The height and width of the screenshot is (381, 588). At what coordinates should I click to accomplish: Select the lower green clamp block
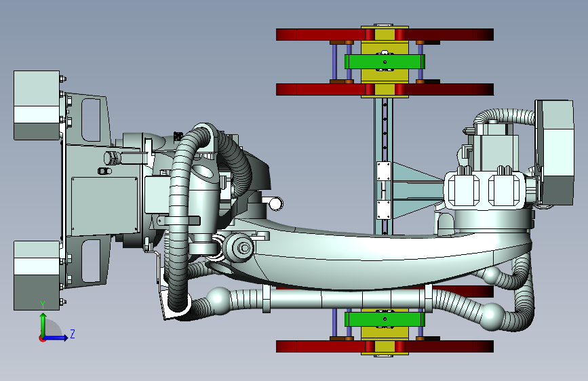pos(385,319)
